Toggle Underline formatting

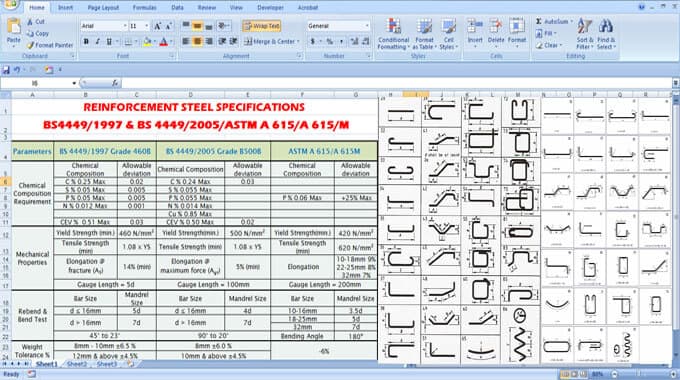pos(109,42)
